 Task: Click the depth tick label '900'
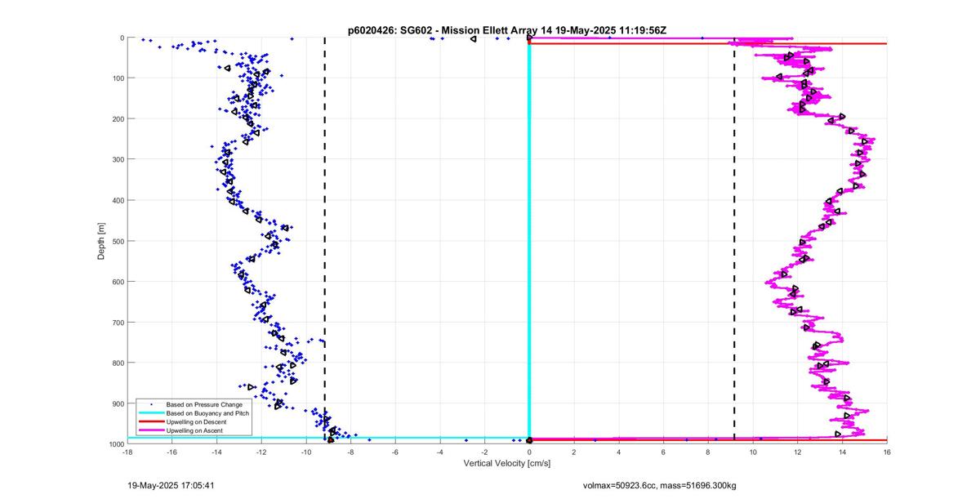118,403
